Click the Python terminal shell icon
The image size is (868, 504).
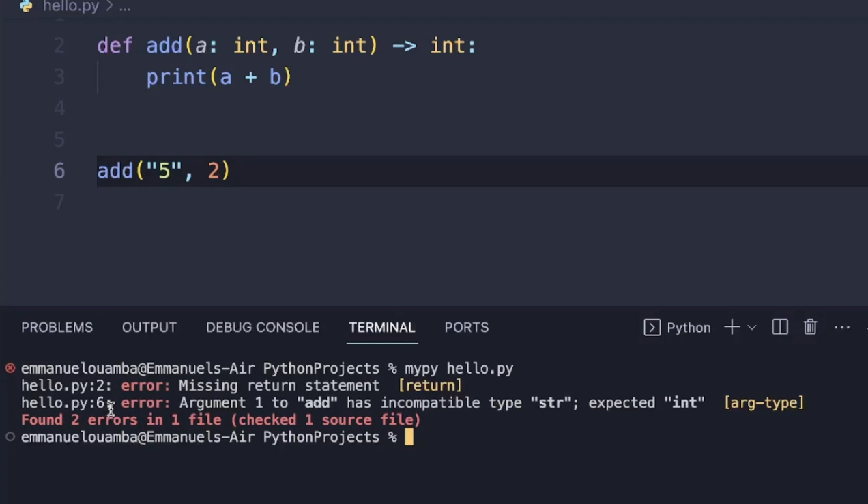[652, 328]
